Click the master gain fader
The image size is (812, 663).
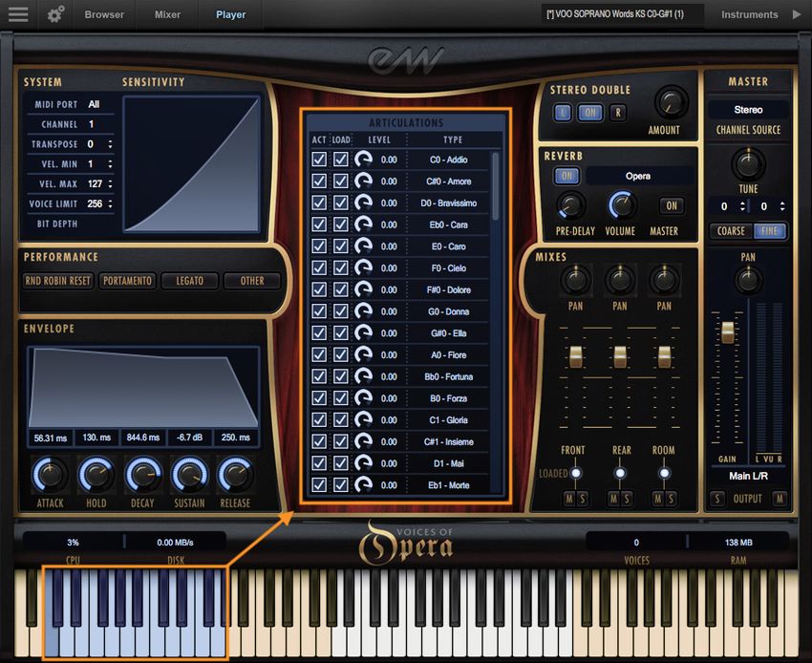(728, 332)
